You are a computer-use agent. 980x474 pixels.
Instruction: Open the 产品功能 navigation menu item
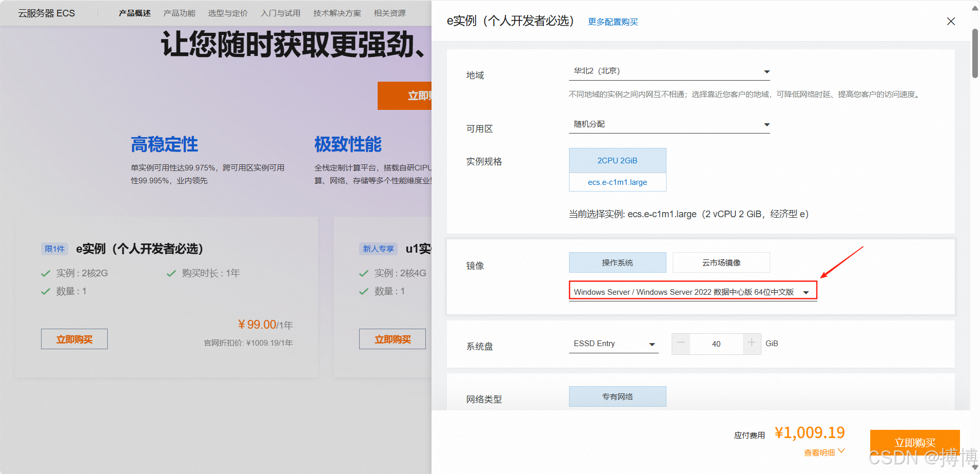pos(179,13)
